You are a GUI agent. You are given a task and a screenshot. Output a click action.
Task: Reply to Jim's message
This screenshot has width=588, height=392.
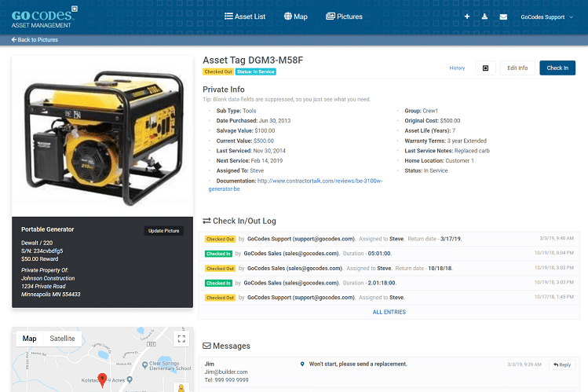click(x=562, y=365)
